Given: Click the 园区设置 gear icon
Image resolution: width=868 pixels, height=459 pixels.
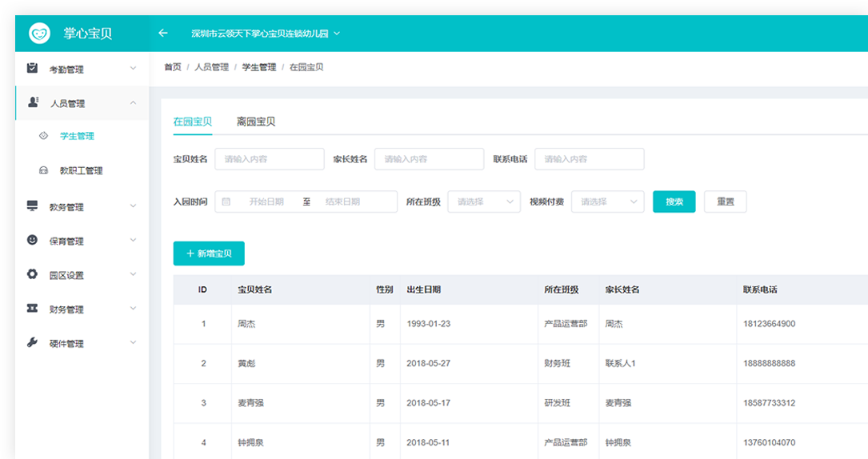Looking at the screenshot, I should coord(32,274).
